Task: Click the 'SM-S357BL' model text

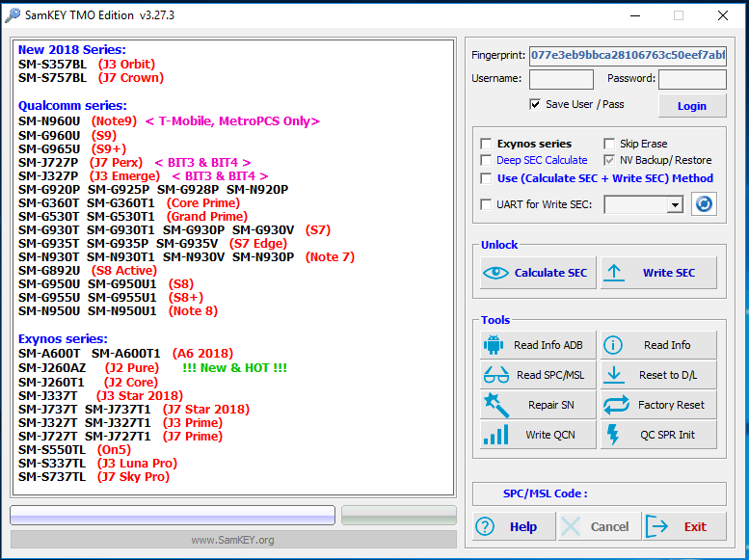Action: click(x=53, y=64)
